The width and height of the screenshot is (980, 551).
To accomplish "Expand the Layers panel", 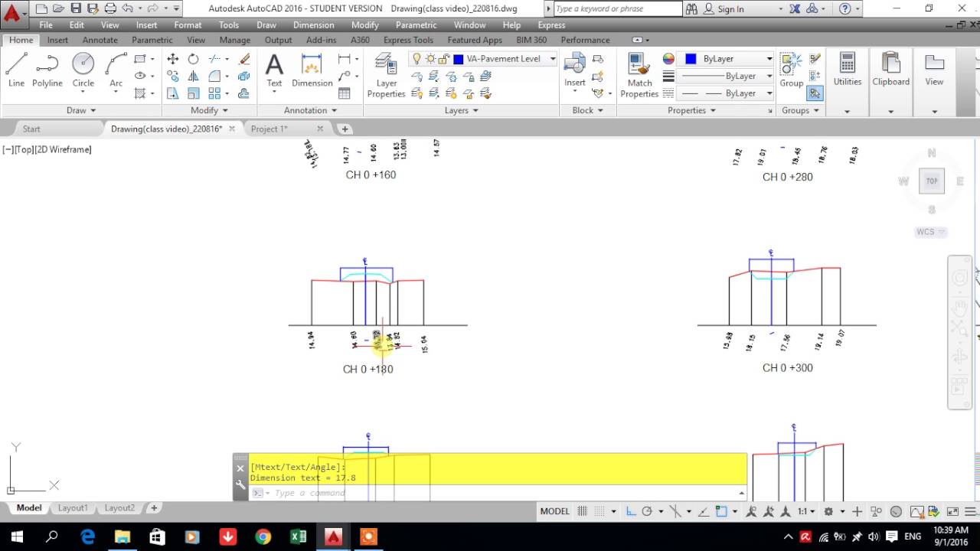I will click(462, 110).
